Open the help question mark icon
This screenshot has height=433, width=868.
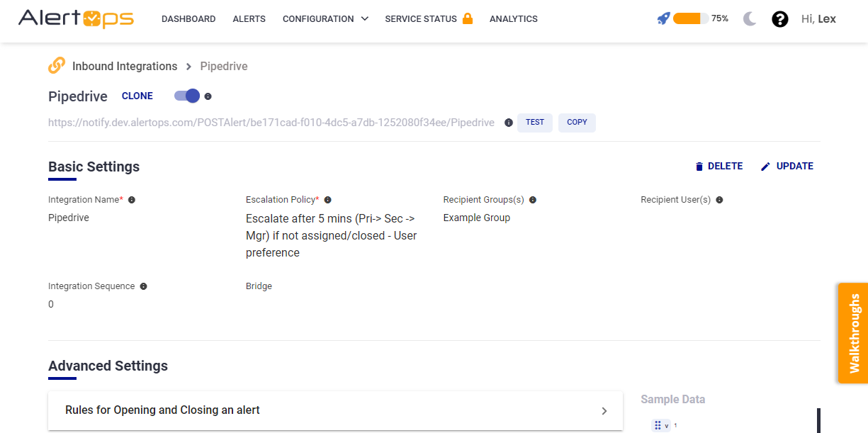780,19
